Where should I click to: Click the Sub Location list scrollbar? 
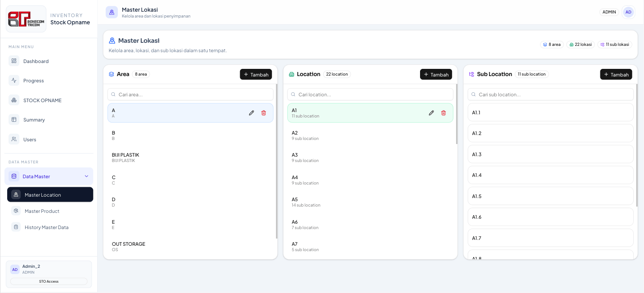[x=637, y=145]
